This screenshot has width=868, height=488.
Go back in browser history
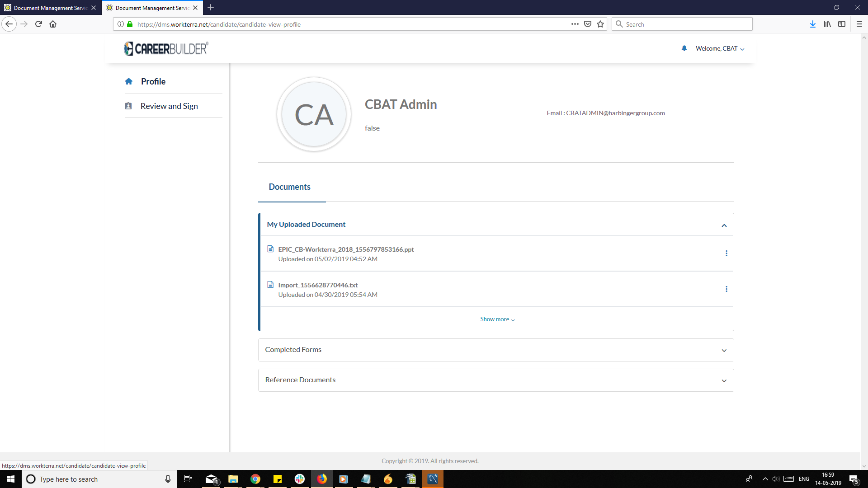coord(9,24)
